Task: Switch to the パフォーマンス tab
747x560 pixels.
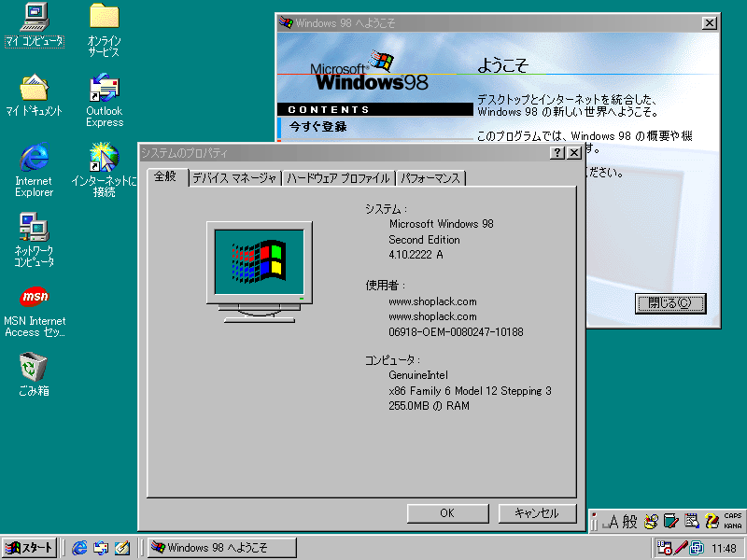Action: click(430, 178)
